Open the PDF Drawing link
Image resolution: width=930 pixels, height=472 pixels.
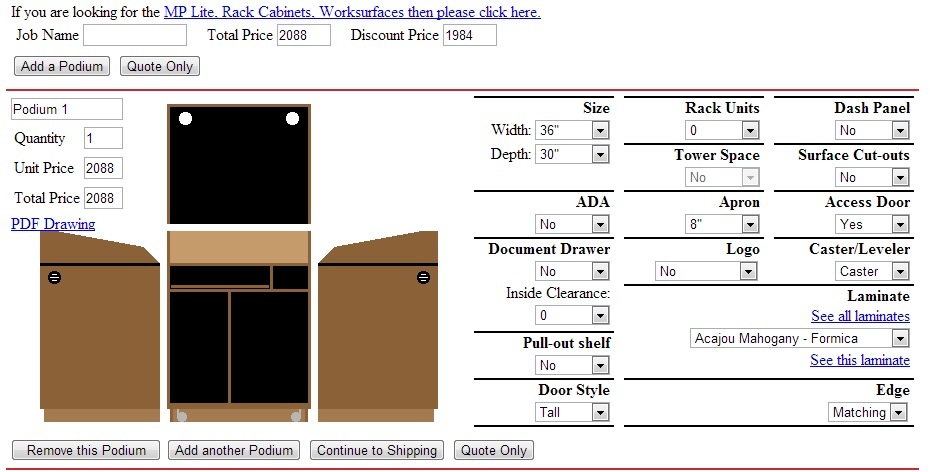(x=53, y=224)
